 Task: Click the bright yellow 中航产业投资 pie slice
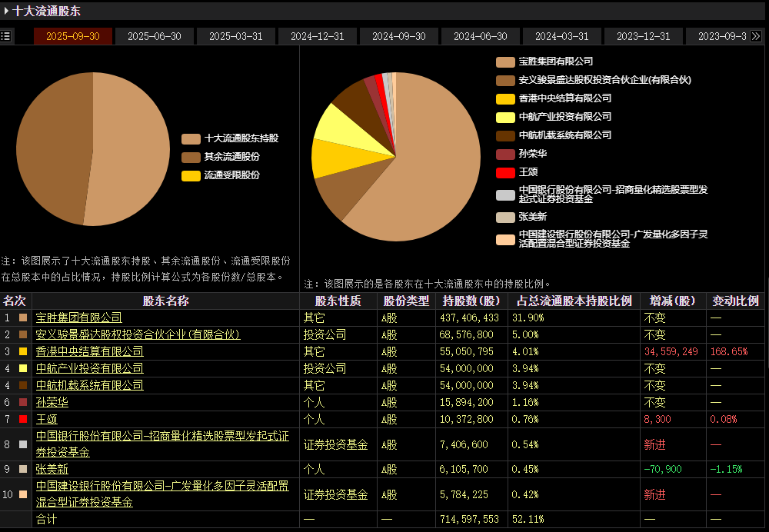point(346,128)
